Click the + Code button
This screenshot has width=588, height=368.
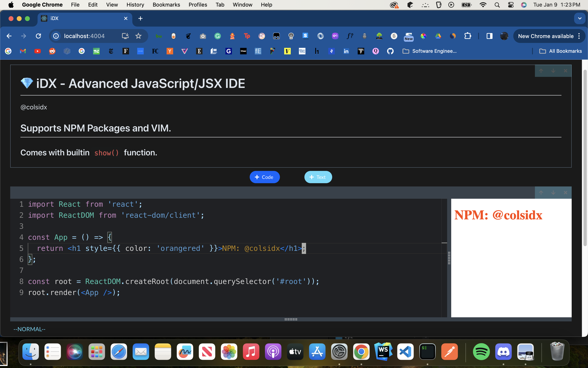[x=265, y=177]
